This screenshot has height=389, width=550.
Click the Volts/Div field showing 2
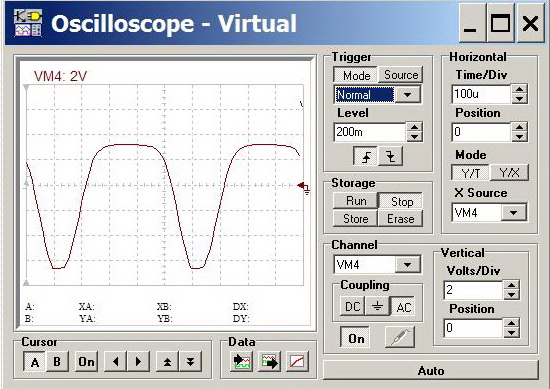474,290
